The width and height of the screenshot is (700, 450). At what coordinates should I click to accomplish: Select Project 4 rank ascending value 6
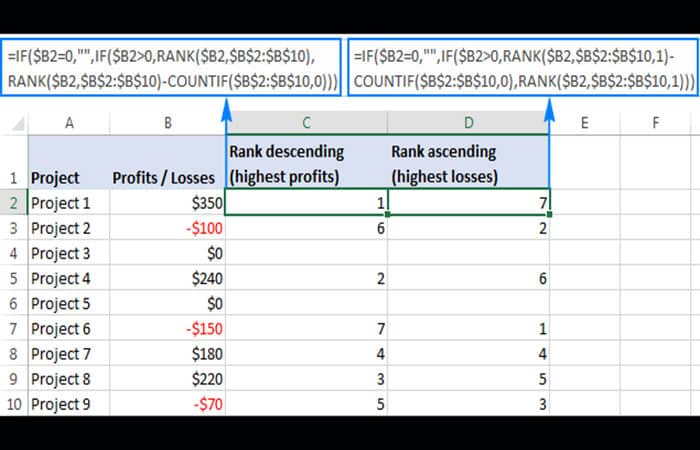point(468,278)
